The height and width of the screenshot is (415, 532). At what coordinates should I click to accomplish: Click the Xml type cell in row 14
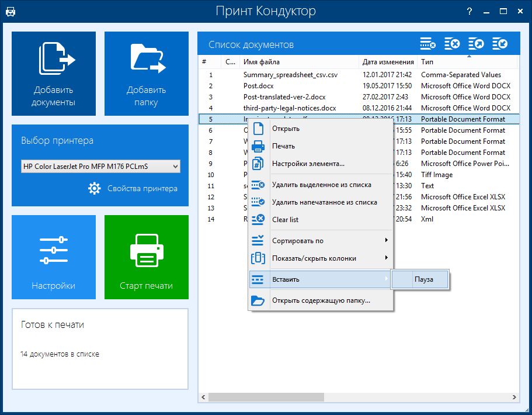pos(427,219)
